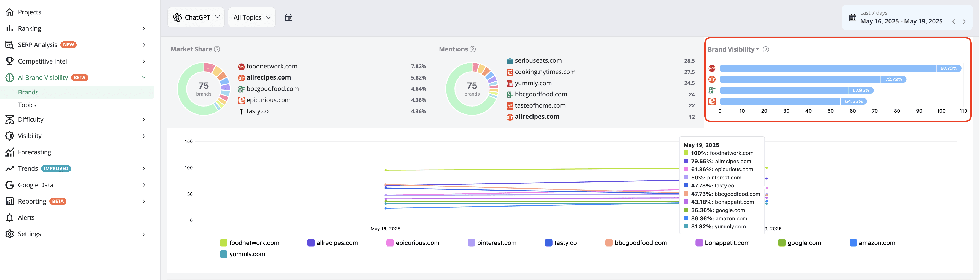This screenshot has width=980, height=280.
Task: Click the Projects home icon
Action: (9, 12)
